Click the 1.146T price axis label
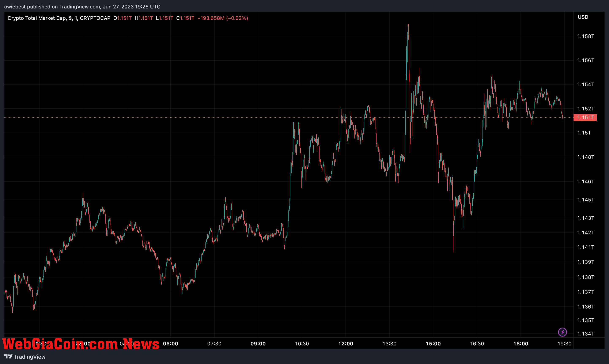The image size is (609, 364). 586,182
